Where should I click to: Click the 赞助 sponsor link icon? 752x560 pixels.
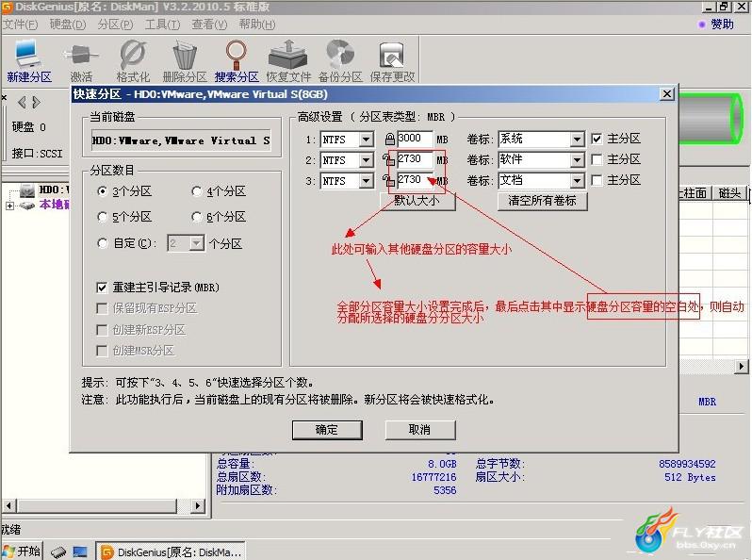point(702,25)
